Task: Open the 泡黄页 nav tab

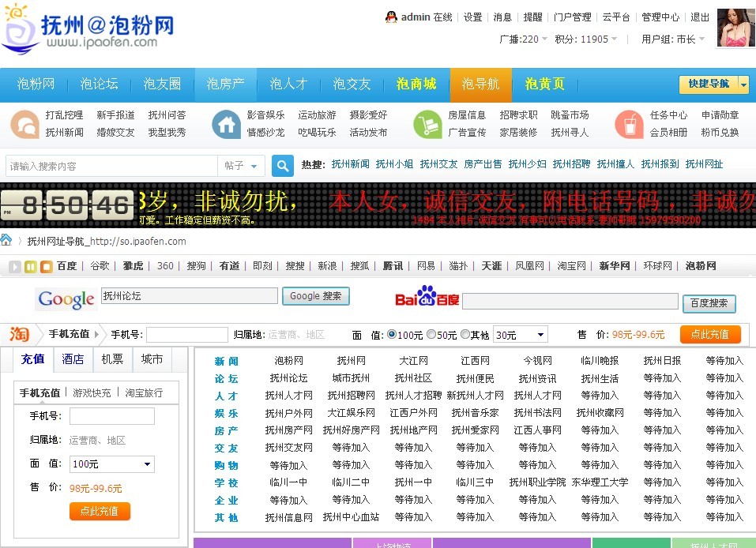Action: pyautogui.click(x=544, y=84)
